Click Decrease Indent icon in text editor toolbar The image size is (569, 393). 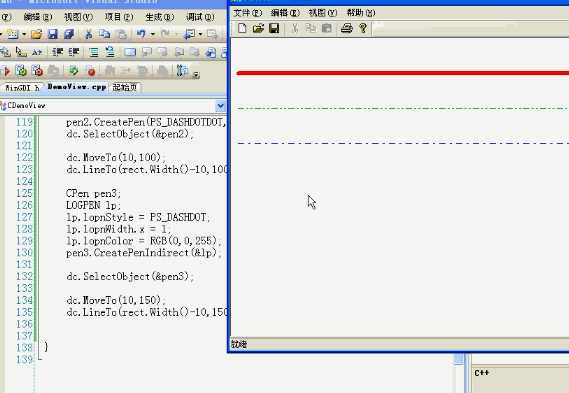click(57, 52)
